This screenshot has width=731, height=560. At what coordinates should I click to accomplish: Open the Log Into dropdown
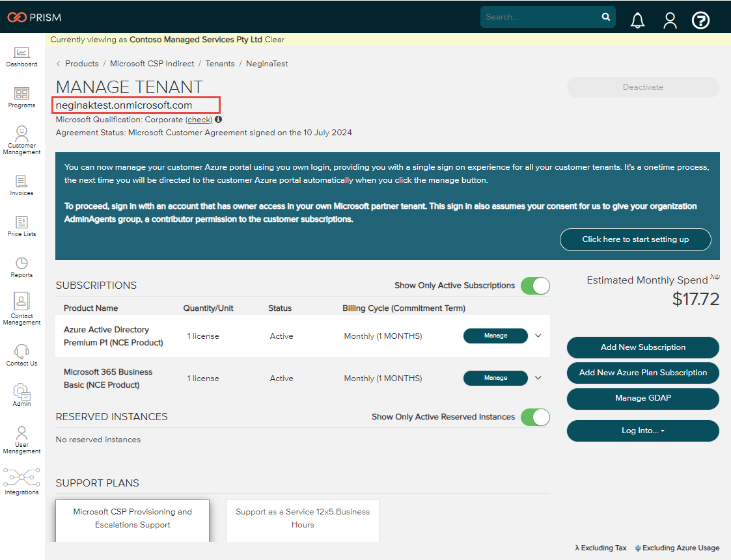(x=643, y=431)
